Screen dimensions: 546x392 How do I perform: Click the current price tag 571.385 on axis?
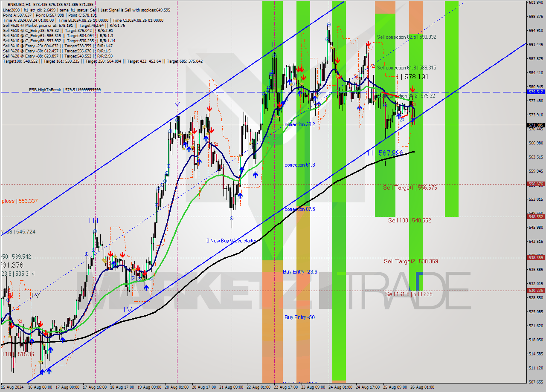[536, 125]
